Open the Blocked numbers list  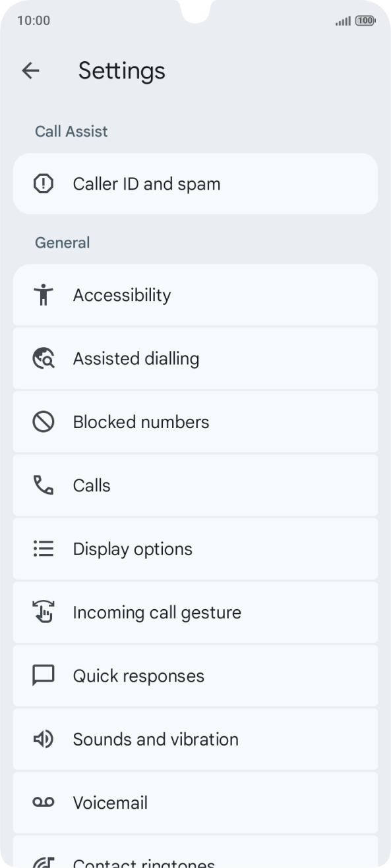click(x=195, y=421)
